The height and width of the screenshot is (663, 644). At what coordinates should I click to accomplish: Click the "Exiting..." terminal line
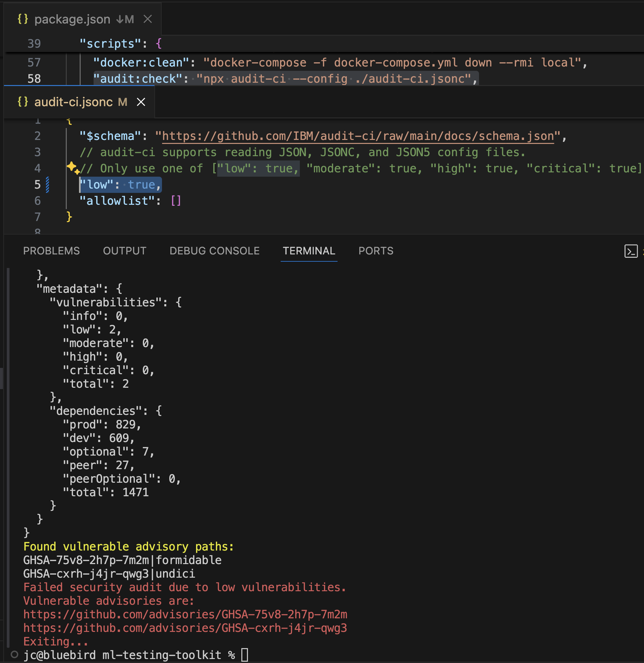56,641
